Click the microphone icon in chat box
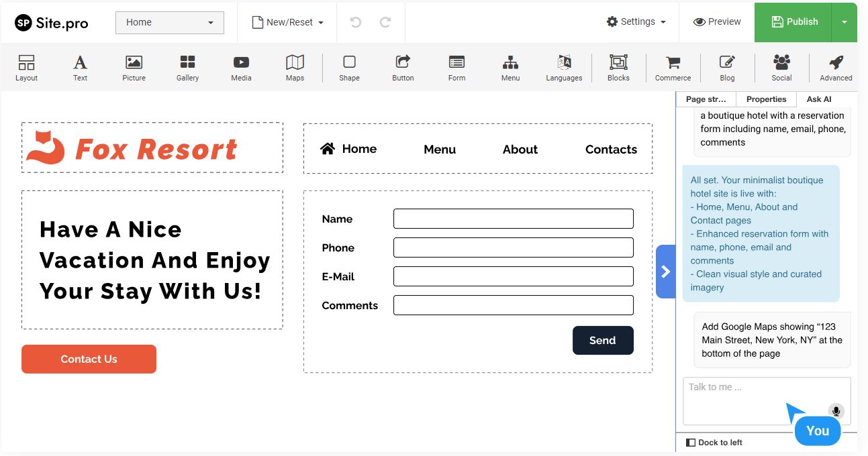The width and height of the screenshot is (868, 456). 836,411
